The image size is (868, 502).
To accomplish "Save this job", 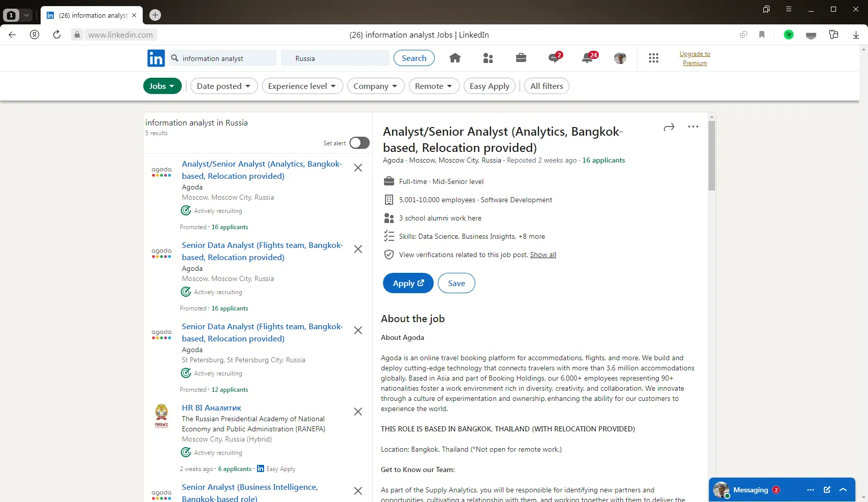I will click(x=457, y=283).
